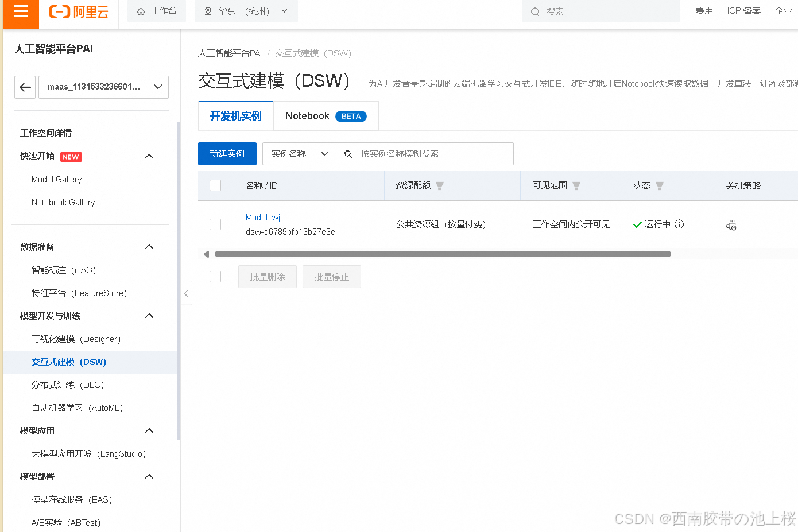Click the Alibaba Cloud logo
798x532 pixels.
pos(78,11)
